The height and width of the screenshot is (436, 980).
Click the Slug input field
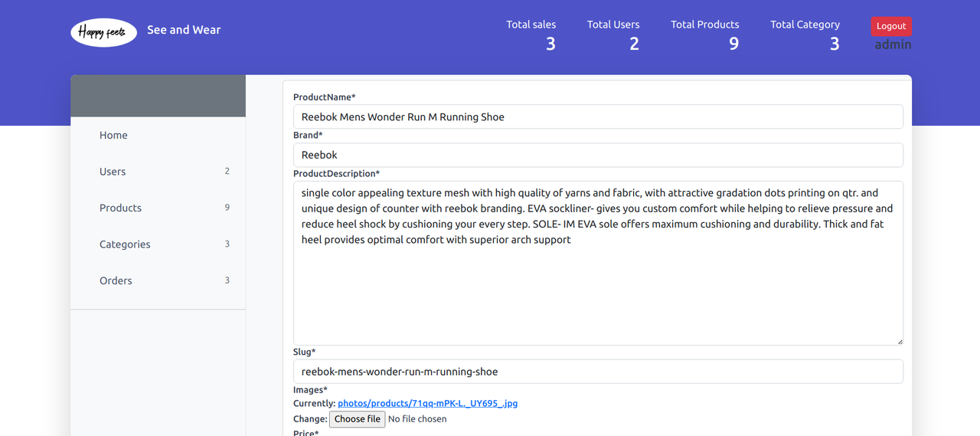[598, 372]
